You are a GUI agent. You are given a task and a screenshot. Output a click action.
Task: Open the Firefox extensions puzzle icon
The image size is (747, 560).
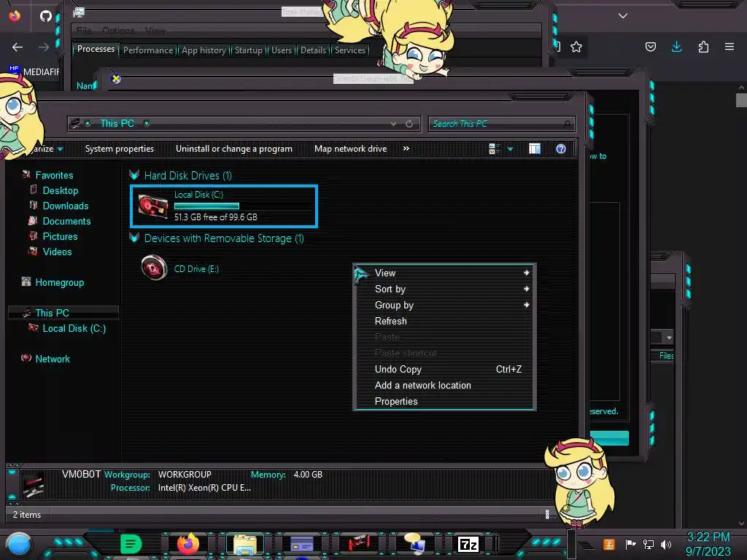(x=703, y=47)
